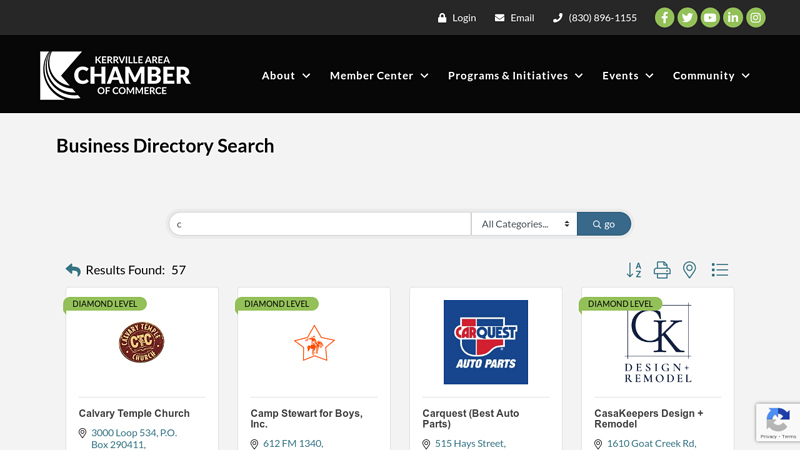Open the All Categories dropdown
800x450 pixels.
tap(524, 224)
